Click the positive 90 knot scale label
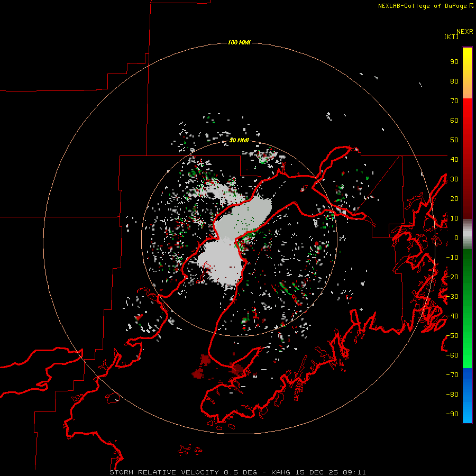Screen dimensions: 476x476 (x=454, y=62)
